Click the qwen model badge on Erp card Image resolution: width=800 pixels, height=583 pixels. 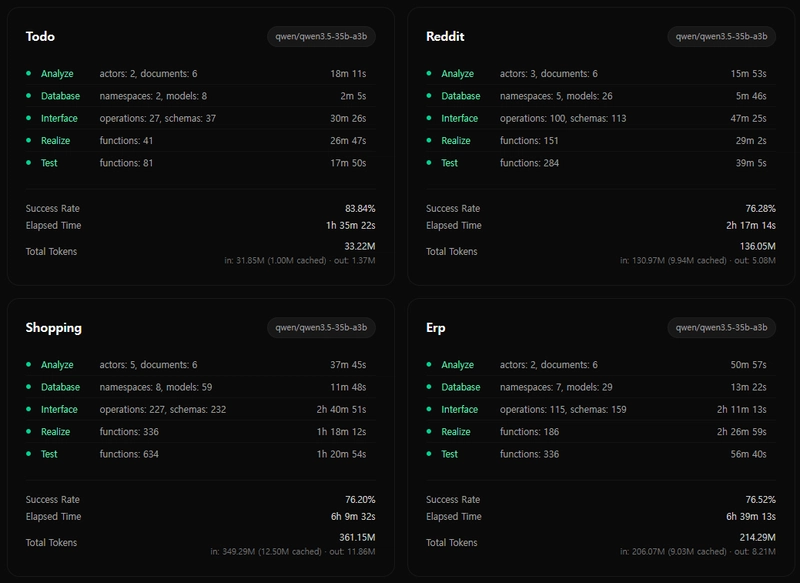[x=722, y=328]
